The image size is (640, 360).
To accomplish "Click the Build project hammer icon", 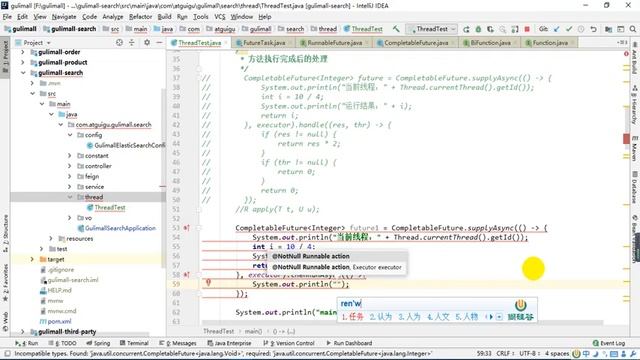I will point(396,29).
